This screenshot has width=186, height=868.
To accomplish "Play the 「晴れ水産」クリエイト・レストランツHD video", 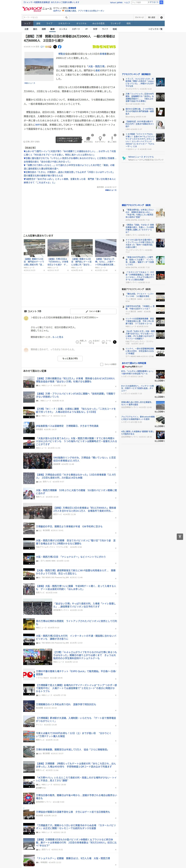I will tap(160, 297).
